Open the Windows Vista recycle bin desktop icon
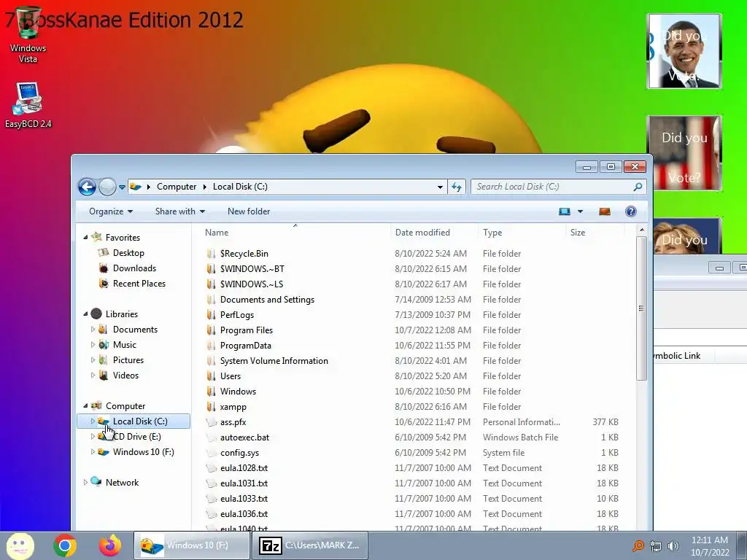747x560 pixels. (28, 36)
